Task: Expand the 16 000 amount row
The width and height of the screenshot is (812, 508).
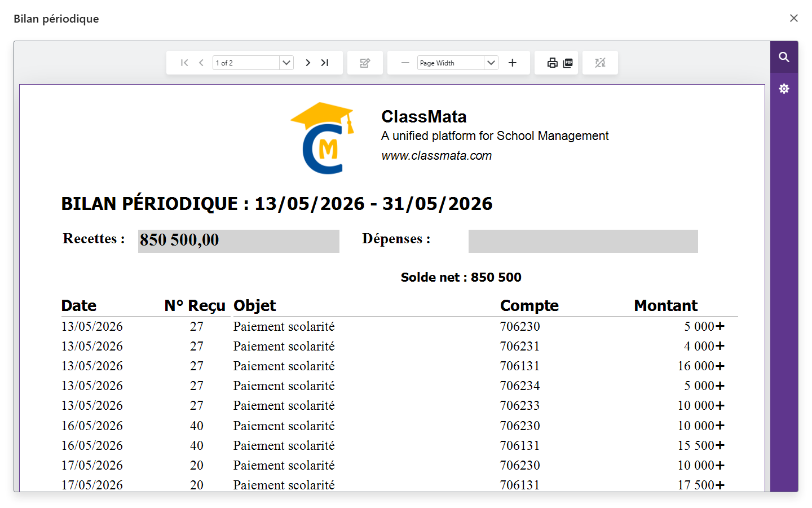Action: (720, 366)
